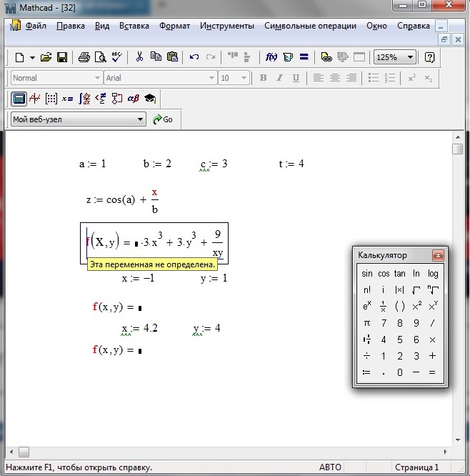Select the z := cos(a) equation region
Viewport: 470px width, 476px height.
pyautogui.click(x=123, y=200)
